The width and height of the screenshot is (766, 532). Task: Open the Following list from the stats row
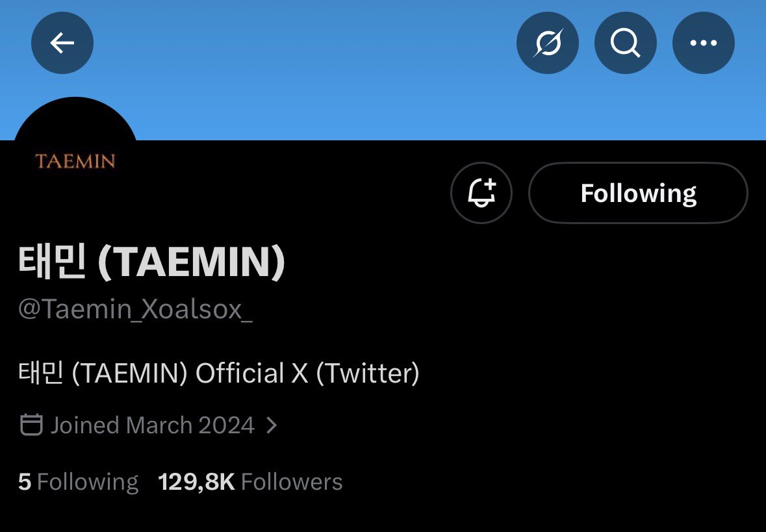coord(88,482)
